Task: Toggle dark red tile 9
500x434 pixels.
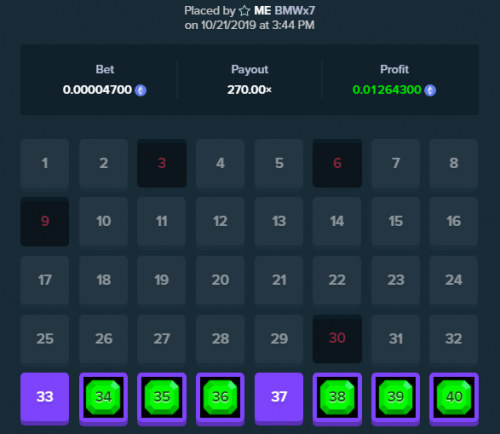Action: [45, 221]
